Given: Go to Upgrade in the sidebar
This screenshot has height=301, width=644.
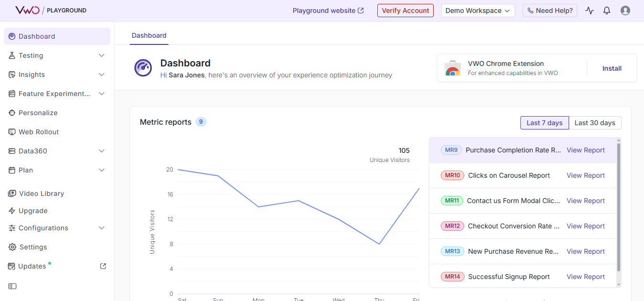Looking at the screenshot, I should [57, 211].
